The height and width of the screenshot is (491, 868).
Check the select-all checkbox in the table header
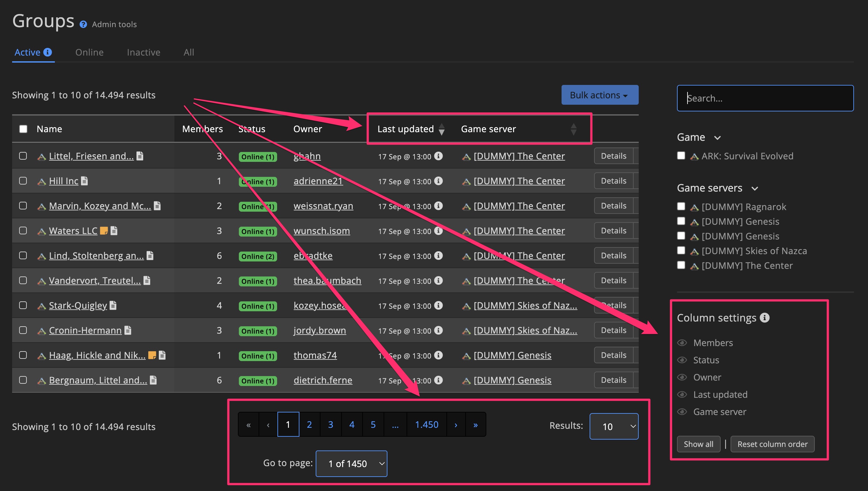[23, 128]
